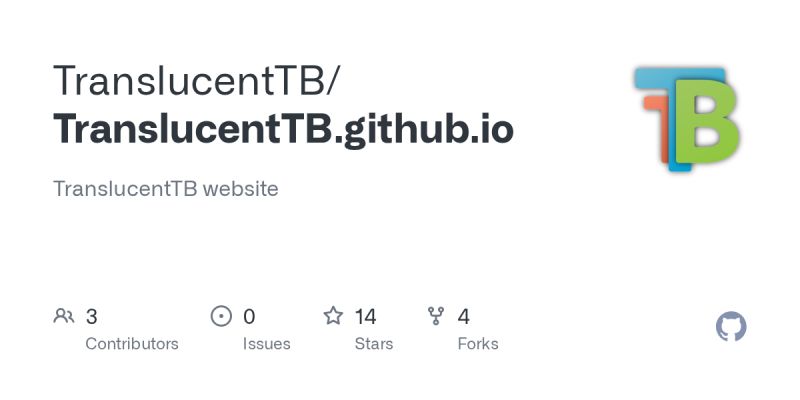Click the green B letter in logo

708,121
